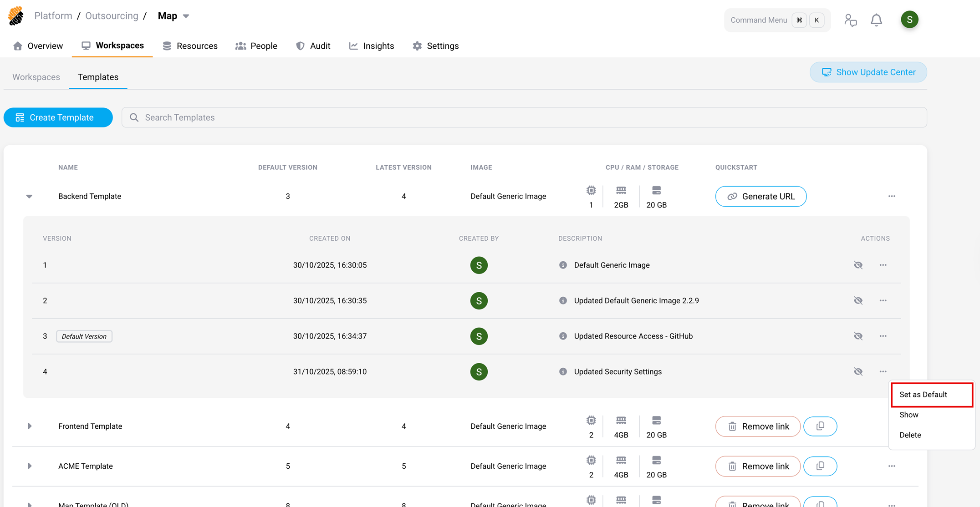Switch to the Workspaces sub-tab
980x507 pixels.
point(36,77)
